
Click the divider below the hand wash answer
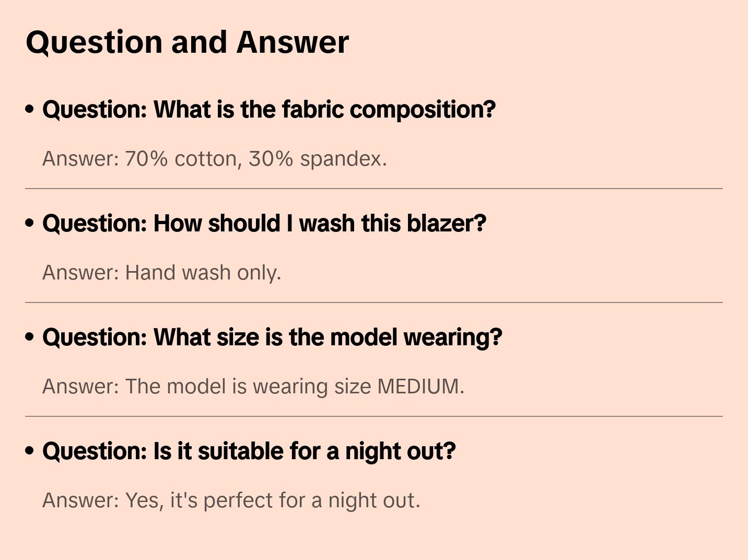[x=373, y=302]
